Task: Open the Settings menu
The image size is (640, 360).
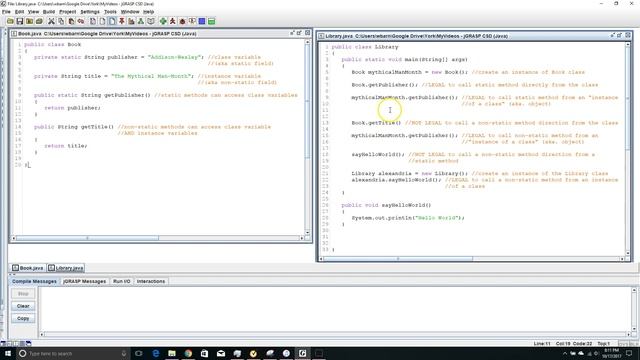Action: click(90, 12)
